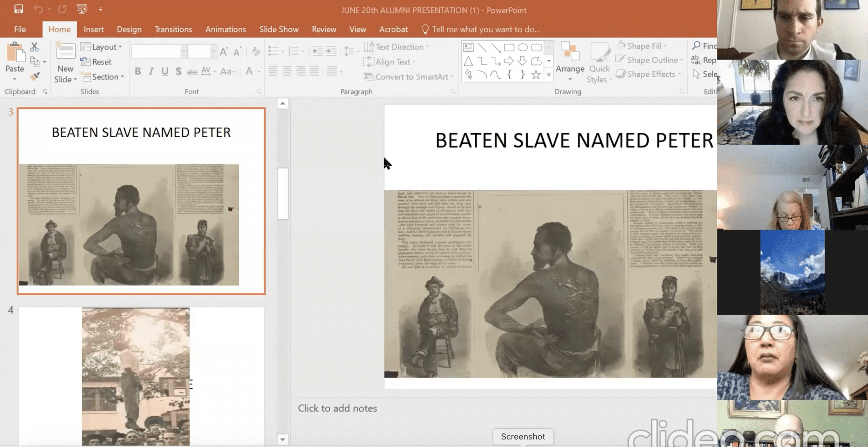Open the Align Text menu
The height and width of the screenshot is (447, 868).
pyautogui.click(x=390, y=62)
